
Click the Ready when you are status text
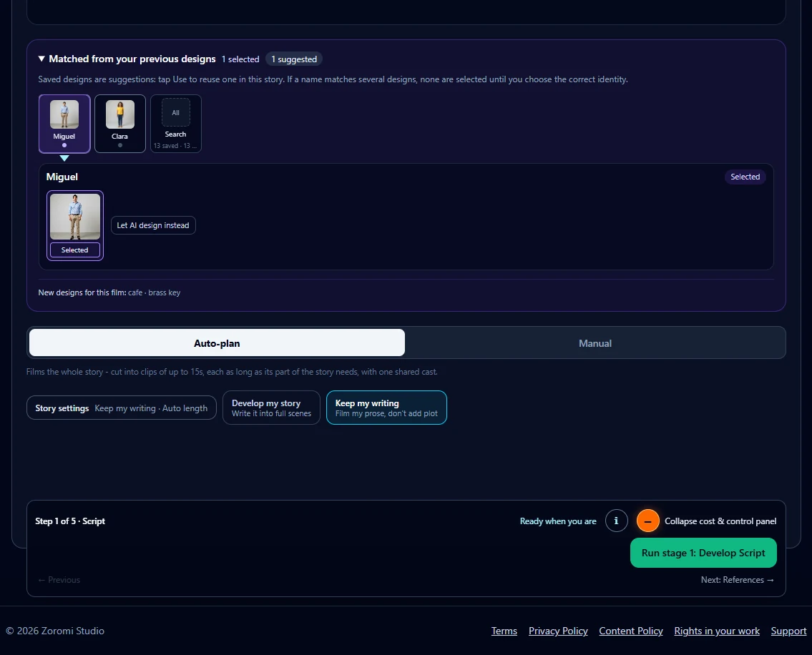click(x=558, y=521)
